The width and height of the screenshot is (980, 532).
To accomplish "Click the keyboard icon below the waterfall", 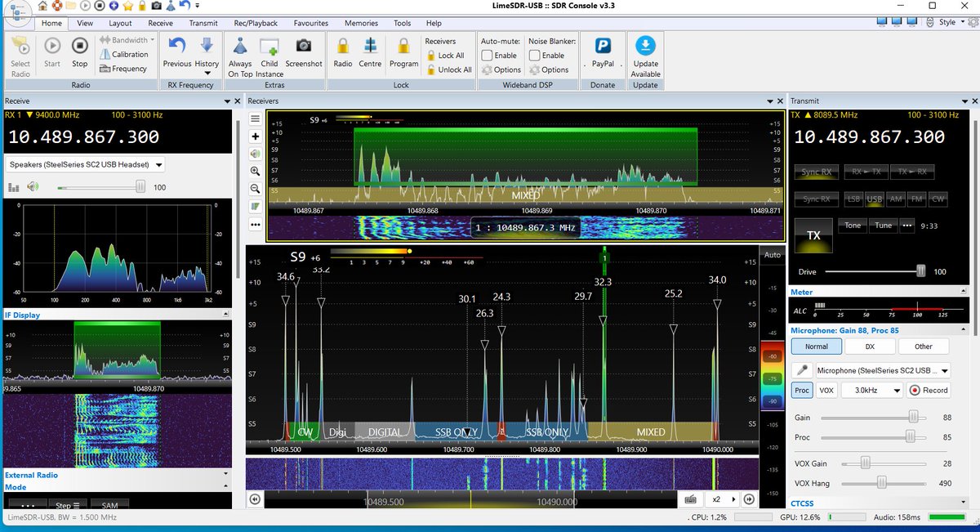I will [x=690, y=498].
